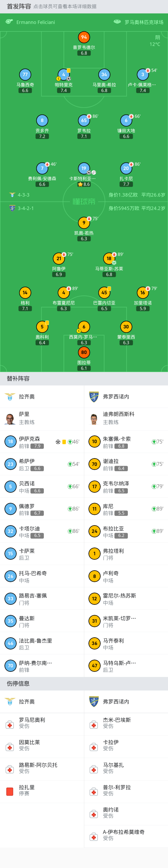Click the 8.6 star rating under 卡斯特利亚
This screenshot has height=868, width=168.
pos(84,184)
